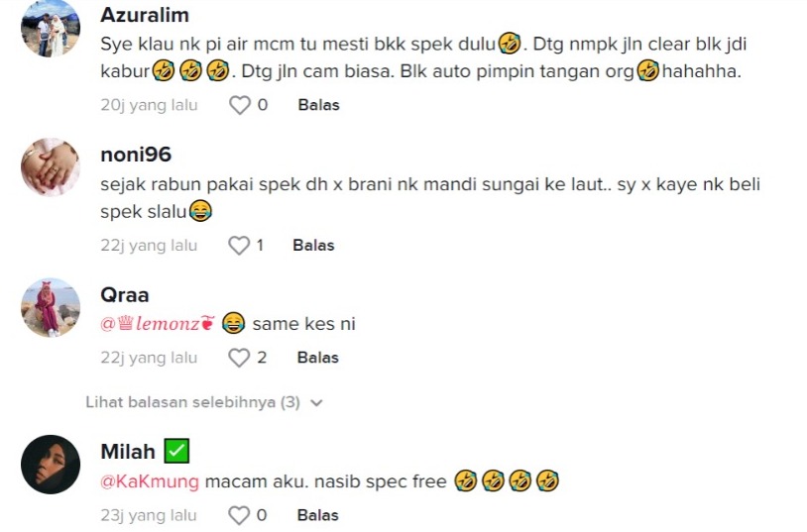The width and height of the screenshot is (807, 532).
Task: Click the chevron beside Lihat balasan selebihnya
Action: point(317,403)
